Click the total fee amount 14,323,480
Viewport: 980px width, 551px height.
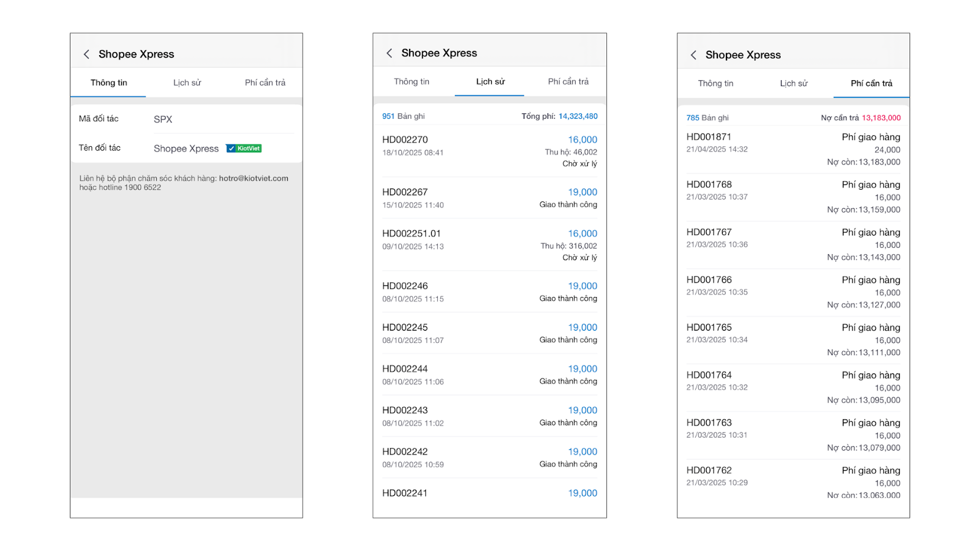578,116
